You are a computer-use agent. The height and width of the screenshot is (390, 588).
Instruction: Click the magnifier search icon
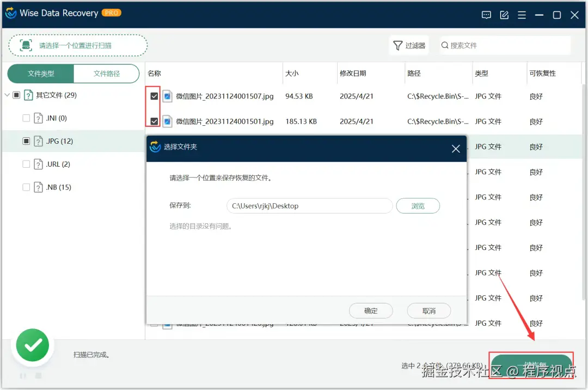tap(444, 45)
